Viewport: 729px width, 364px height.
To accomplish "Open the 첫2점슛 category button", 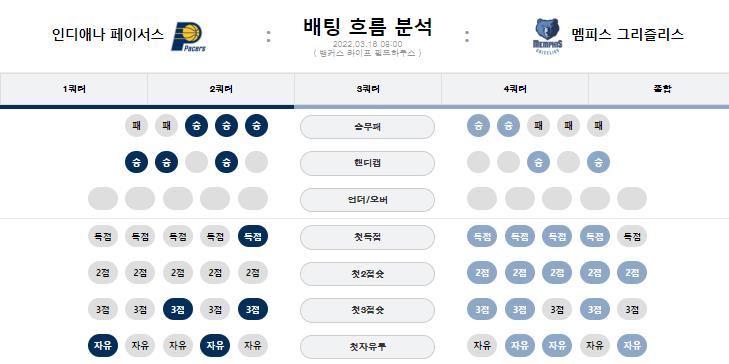I will (367, 274).
